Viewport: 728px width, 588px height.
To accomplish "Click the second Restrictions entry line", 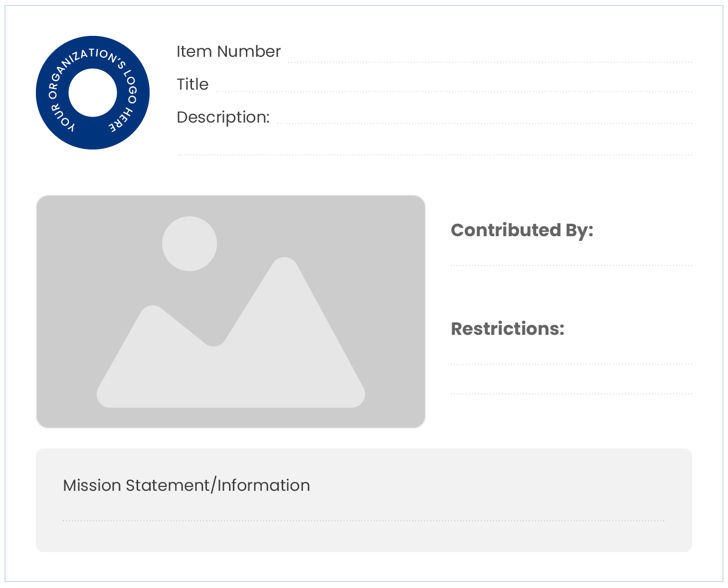I will coord(571,393).
